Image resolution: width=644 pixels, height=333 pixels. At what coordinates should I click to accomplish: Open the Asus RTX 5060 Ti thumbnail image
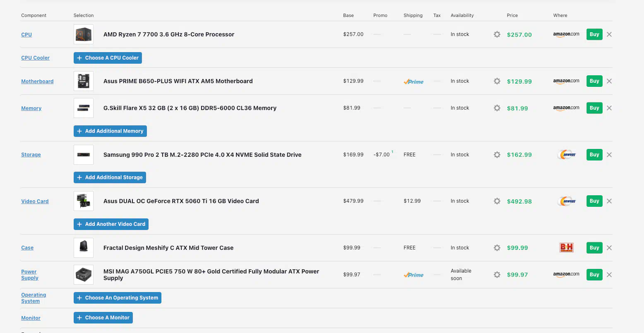[x=84, y=201]
